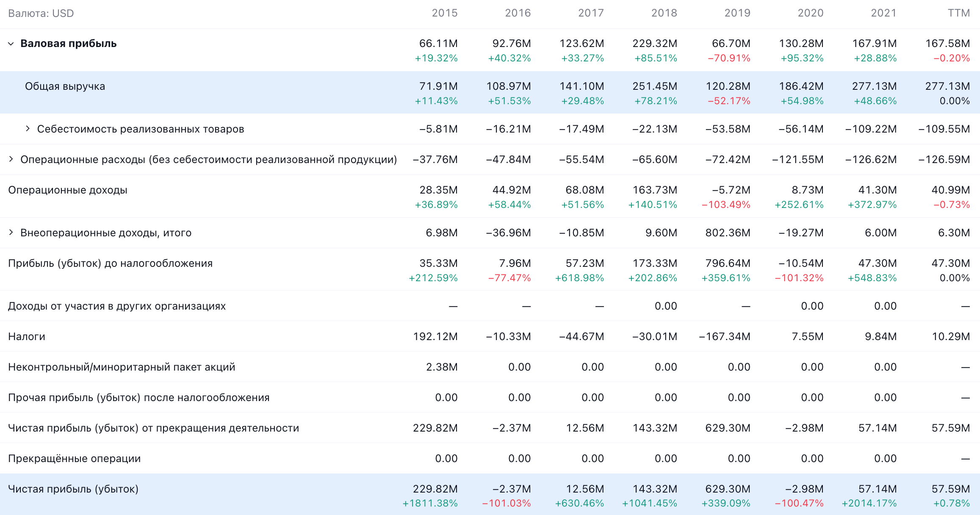Image resolution: width=980 pixels, height=515 pixels.
Task: Click Доходы от участия в других организациях
Action: coord(117,306)
